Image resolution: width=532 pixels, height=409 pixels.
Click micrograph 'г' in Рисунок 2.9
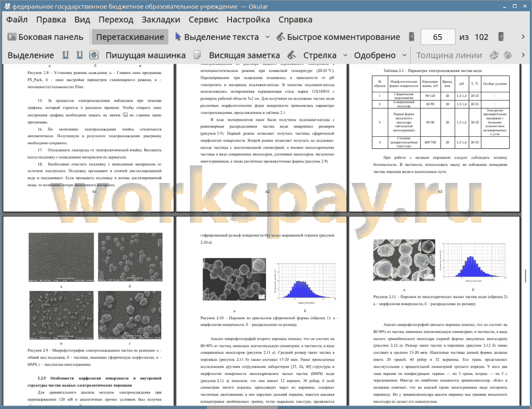coord(130,315)
